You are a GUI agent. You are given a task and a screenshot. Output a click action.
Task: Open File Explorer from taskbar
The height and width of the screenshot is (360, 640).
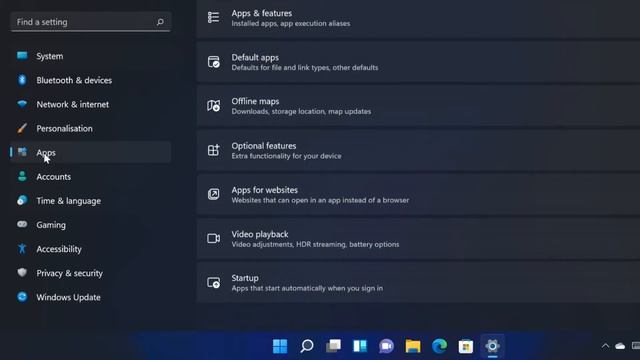pos(413,346)
